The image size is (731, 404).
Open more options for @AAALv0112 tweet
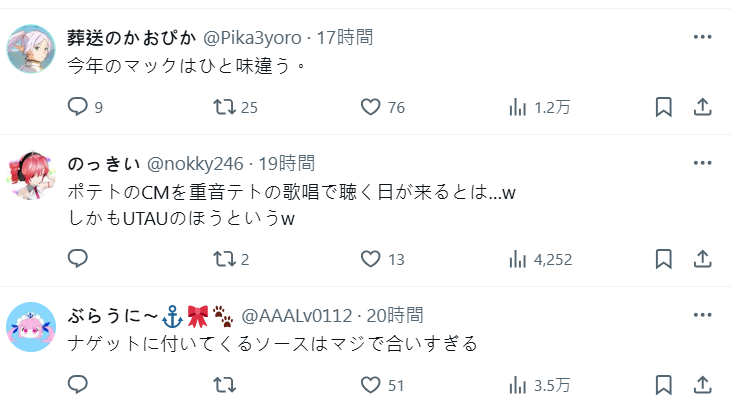click(703, 315)
